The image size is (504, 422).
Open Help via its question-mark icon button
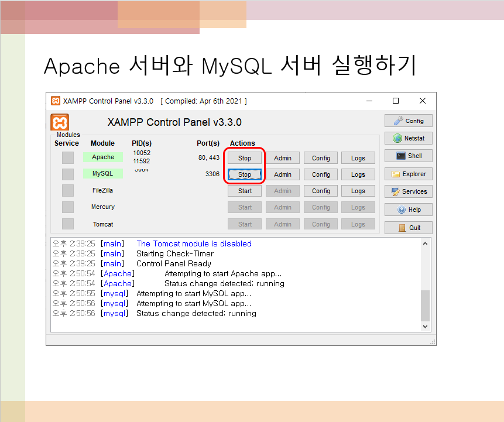[408, 210]
